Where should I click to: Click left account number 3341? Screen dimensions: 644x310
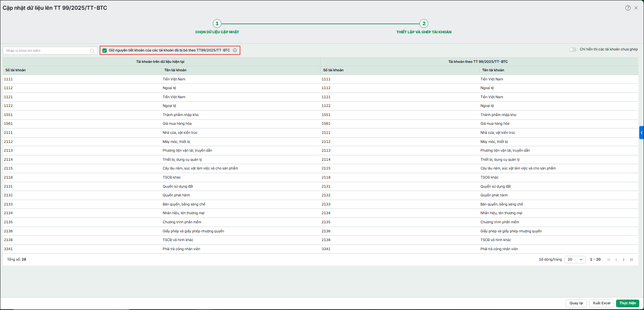click(8, 249)
